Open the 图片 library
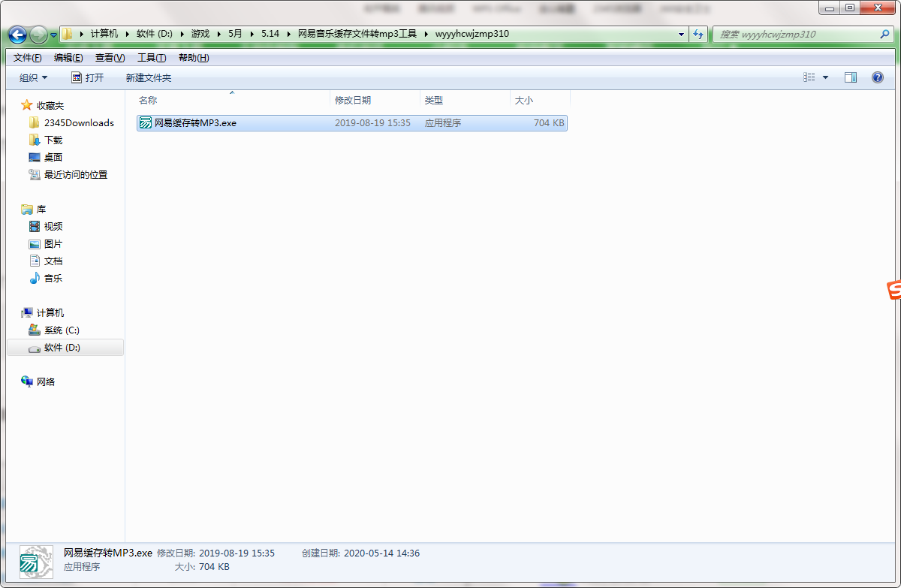Screen dimensions: 901x588 point(46,243)
